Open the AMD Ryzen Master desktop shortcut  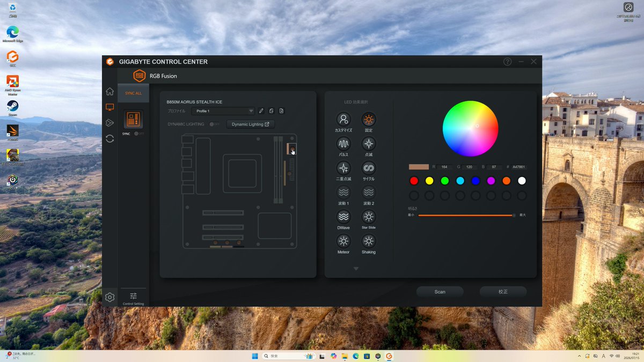point(13,84)
